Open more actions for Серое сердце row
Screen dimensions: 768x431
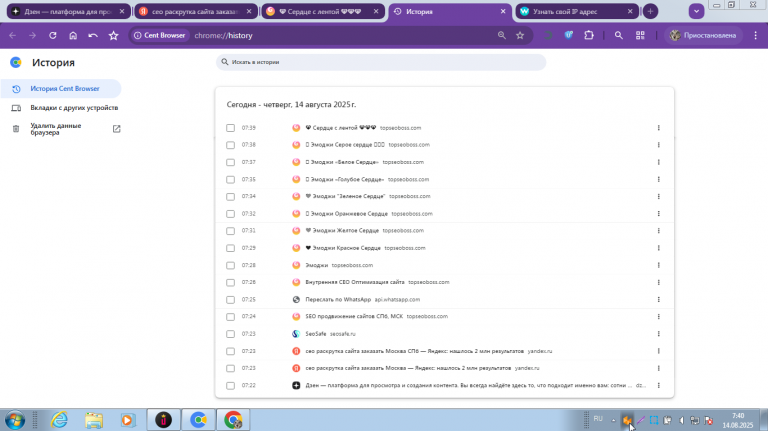click(658, 145)
